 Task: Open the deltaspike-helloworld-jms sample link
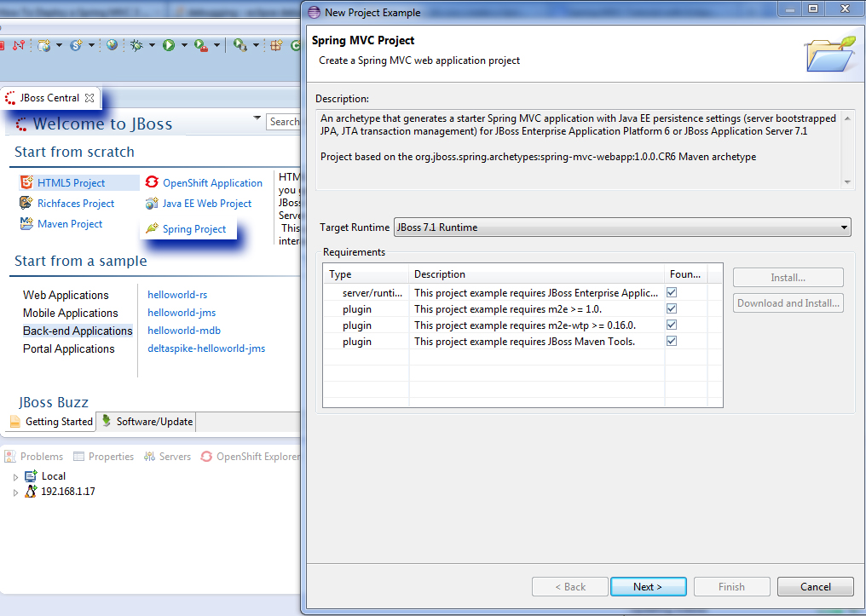point(206,348)
